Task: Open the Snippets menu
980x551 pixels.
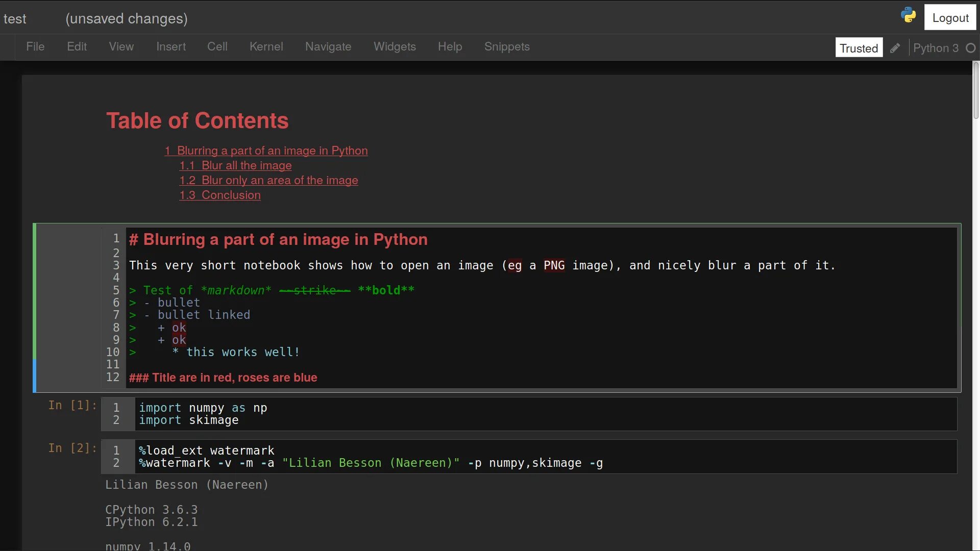Action: (506, 46)
